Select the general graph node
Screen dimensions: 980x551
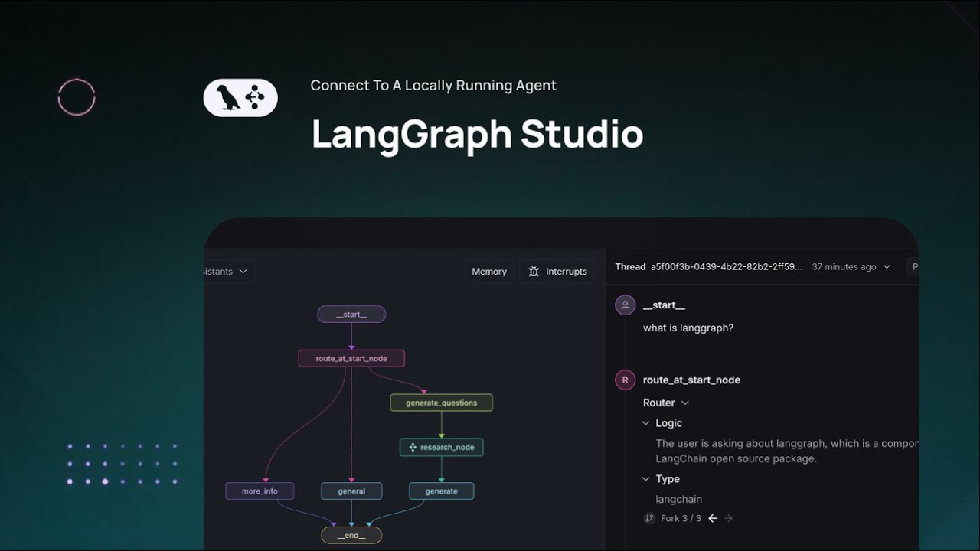351,491
